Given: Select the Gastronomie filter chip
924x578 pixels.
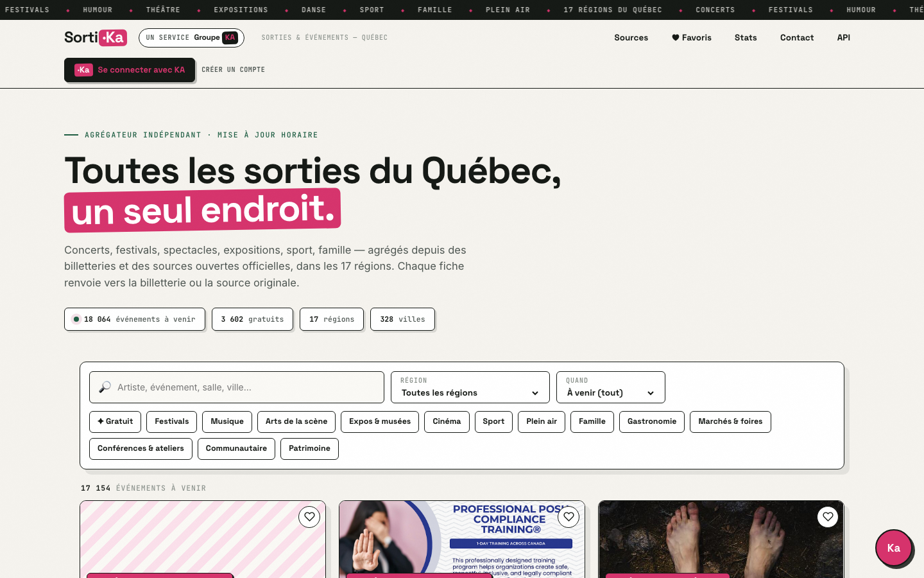Looking at the screenshot, I should click(652, 422).
